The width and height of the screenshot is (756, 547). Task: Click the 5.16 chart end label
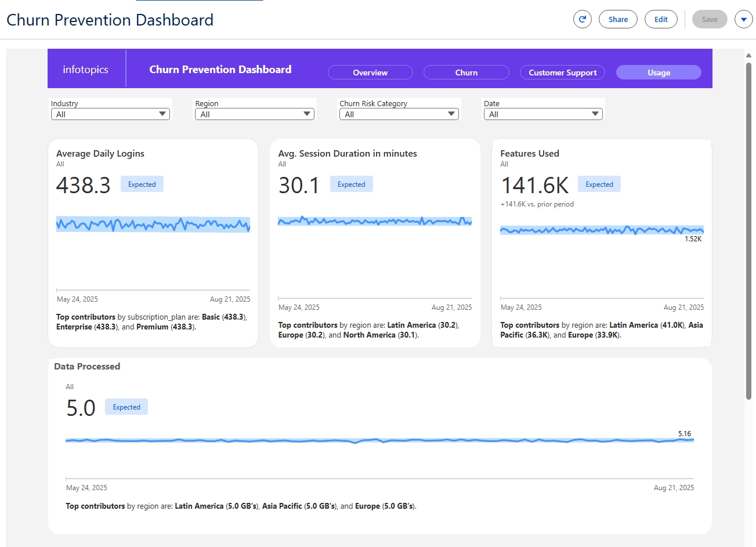685,434
